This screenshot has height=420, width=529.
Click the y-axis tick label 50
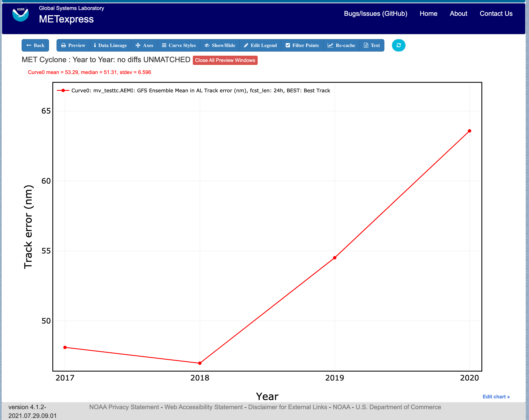[46, 321]
